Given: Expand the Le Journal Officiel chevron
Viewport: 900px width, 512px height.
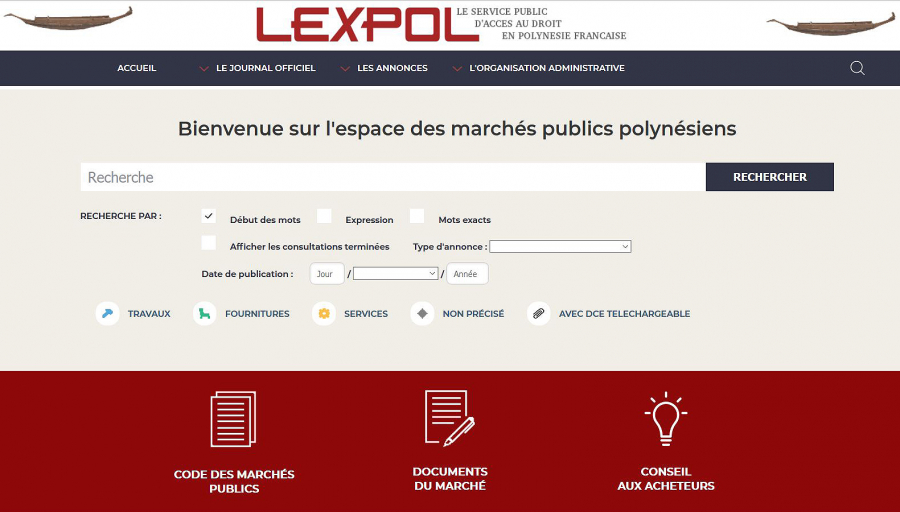Looking at the screenshot, I should point(204,69).
